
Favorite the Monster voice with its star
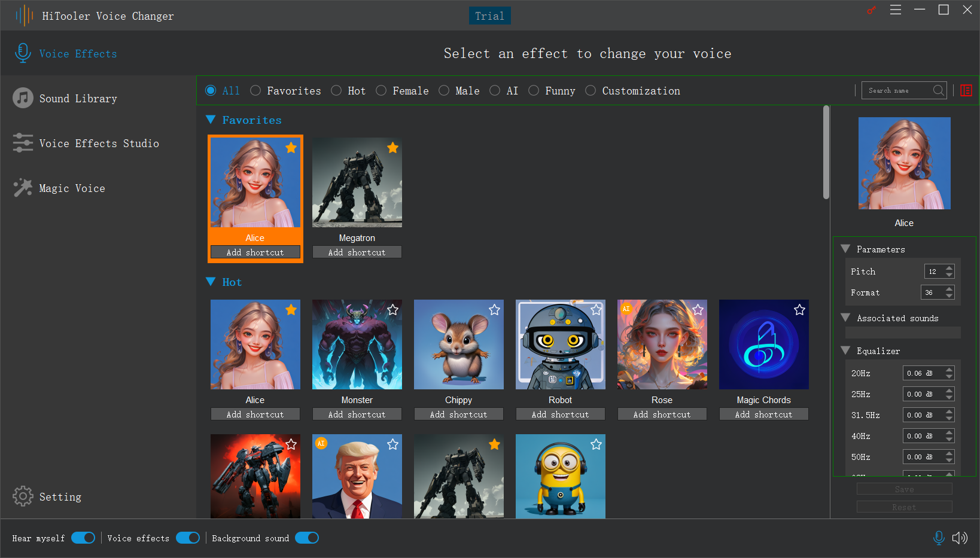(x=392, y=310)
